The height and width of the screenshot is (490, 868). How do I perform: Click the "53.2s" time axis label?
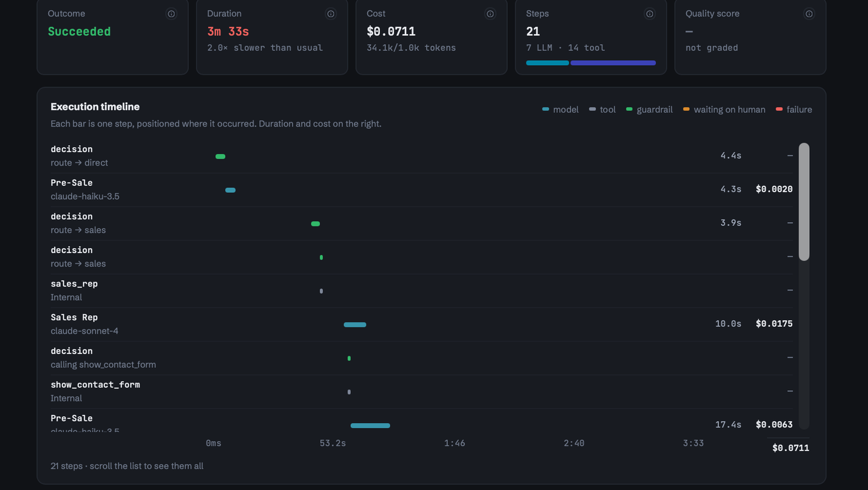[x=333, y=443]
